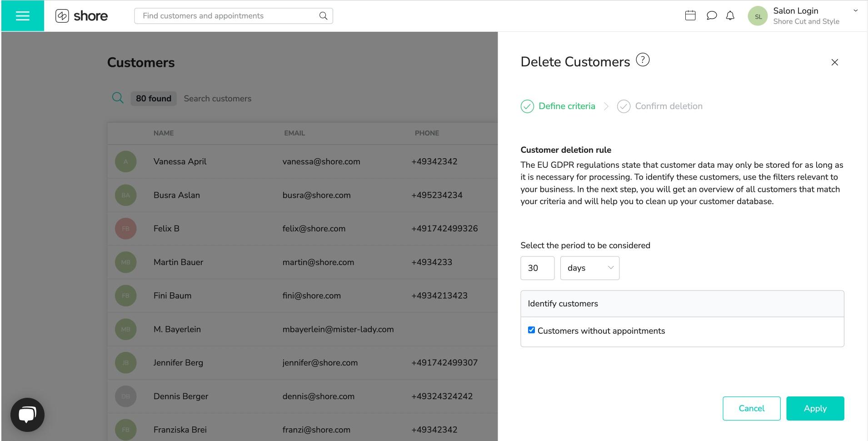Click the Shore logo
The width and height of the screenshot is (868, 441).
point(82,16)
